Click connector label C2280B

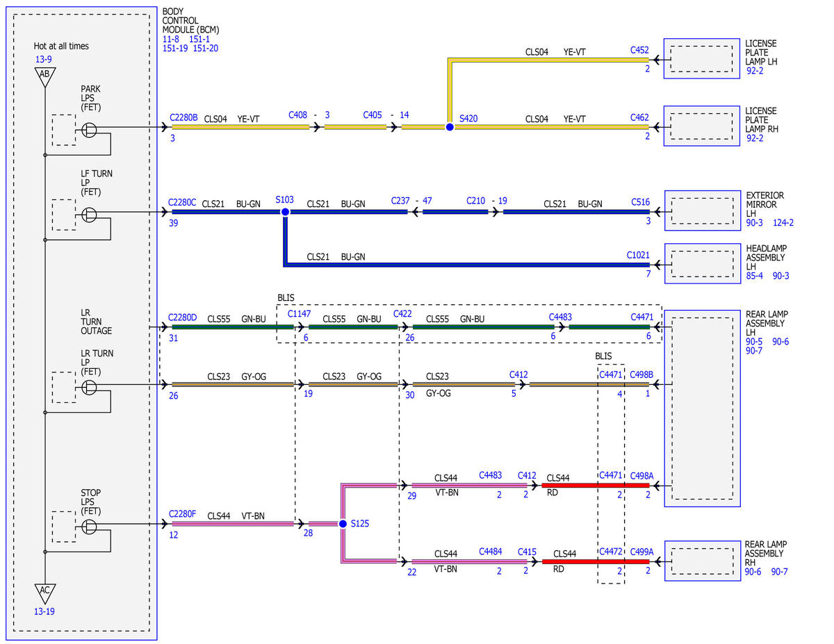click(184, 118)
